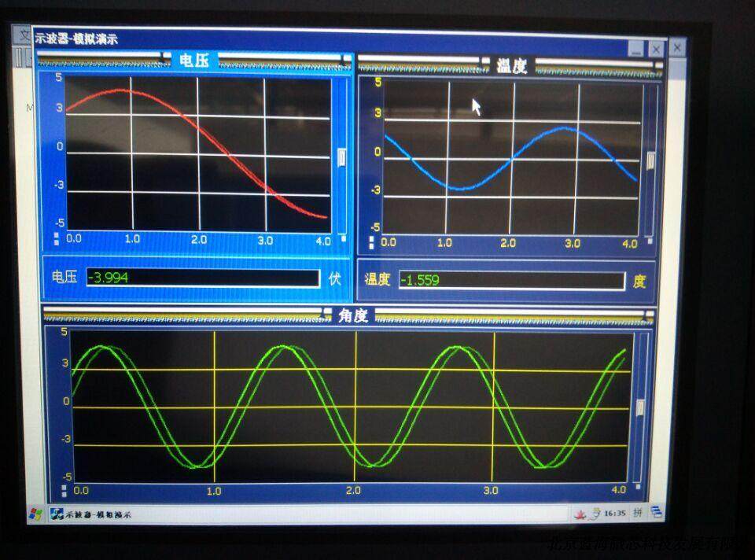Click the small icon below 角度 chart's Y-axis
This screenshot has width=755, height=560.
(64, 491)
